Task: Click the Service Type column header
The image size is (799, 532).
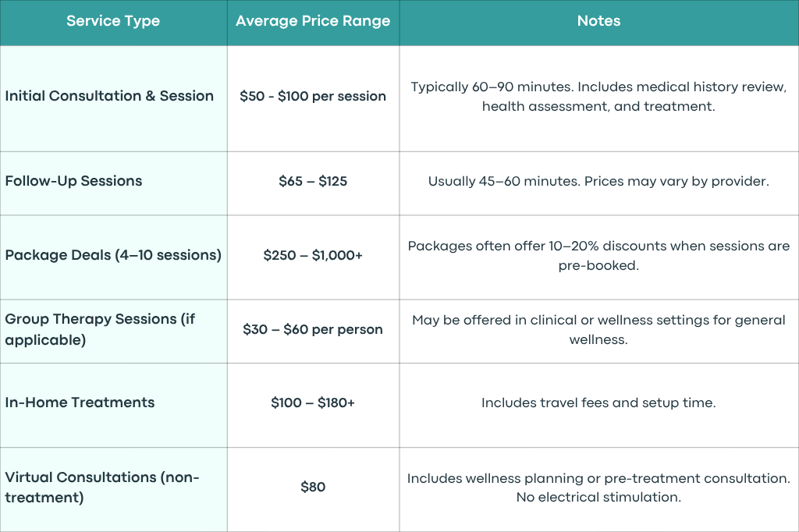Action: (x=113, y=21)
